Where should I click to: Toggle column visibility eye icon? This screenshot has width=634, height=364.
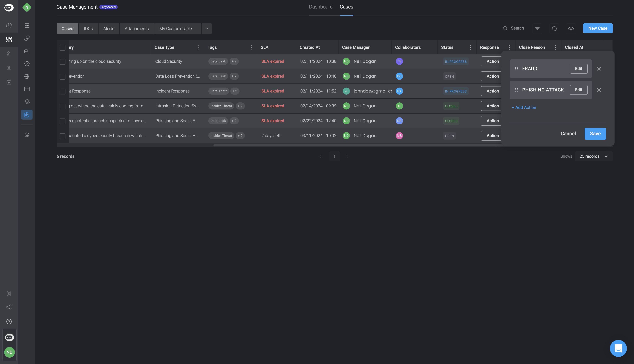coord(571,28)
